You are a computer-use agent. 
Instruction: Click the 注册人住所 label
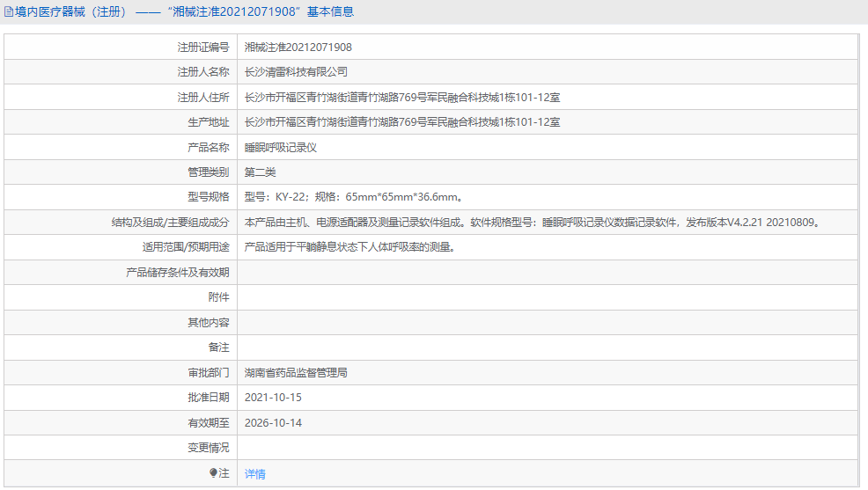click(203, 98)
